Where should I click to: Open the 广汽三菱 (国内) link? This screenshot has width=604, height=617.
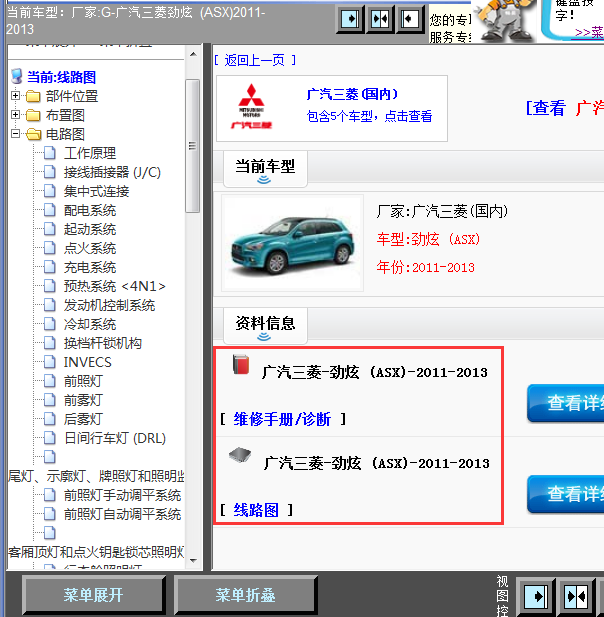(353, 94)
